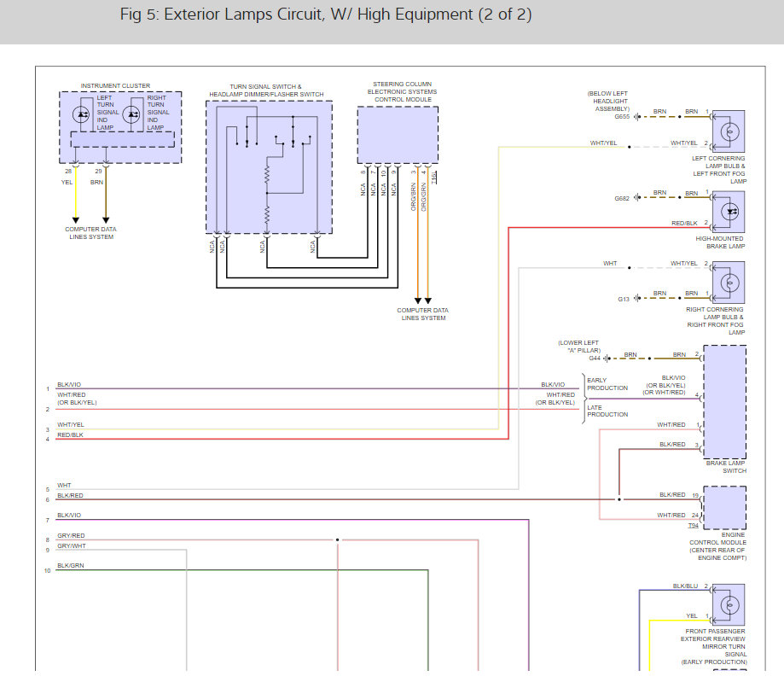Screen dimensions: 784x688
Task: Click the BLK/RED label on line 6
Action: (70, 496)
